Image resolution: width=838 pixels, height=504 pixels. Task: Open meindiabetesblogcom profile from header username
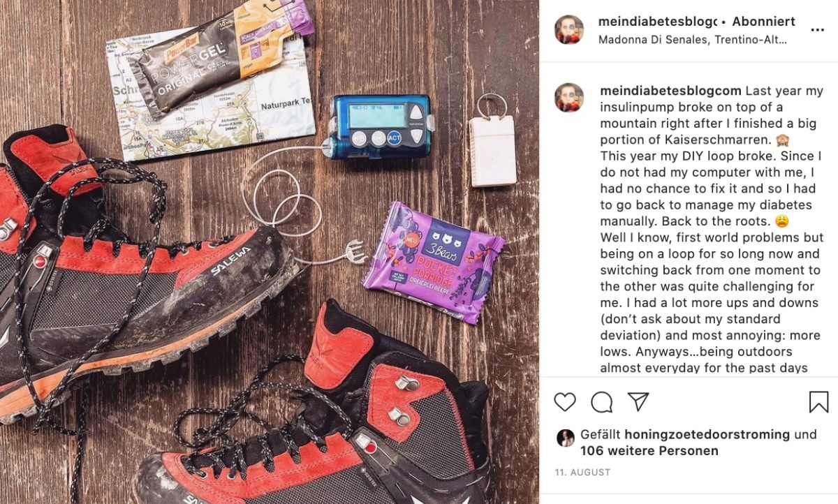(x=658, y=22)
